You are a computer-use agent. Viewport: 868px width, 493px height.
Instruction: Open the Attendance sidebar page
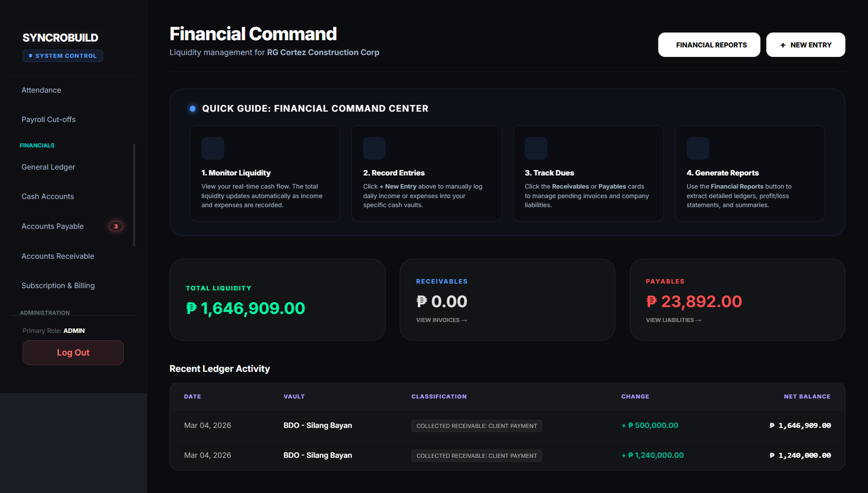tap(41, 90)
